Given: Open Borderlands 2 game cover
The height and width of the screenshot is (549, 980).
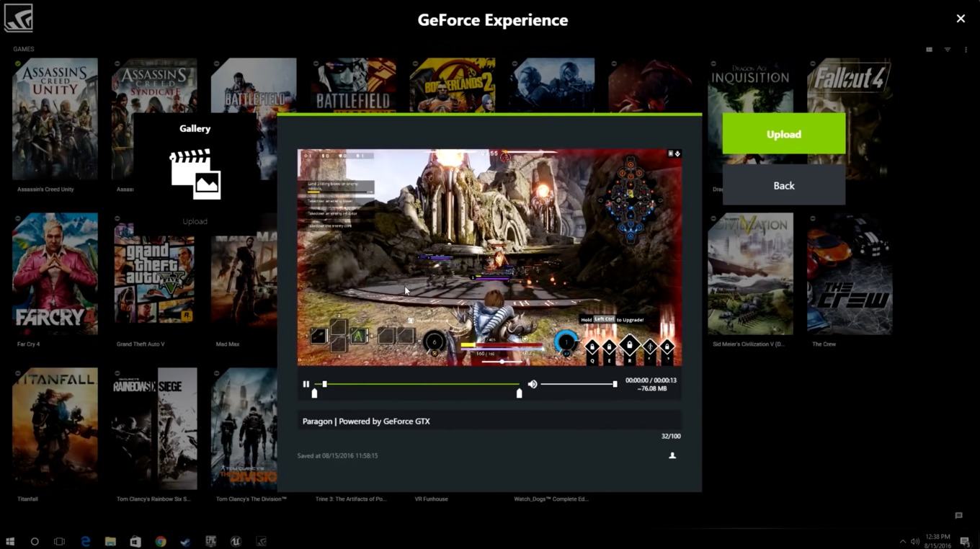Looking at the screenshot, I should 453,85.
